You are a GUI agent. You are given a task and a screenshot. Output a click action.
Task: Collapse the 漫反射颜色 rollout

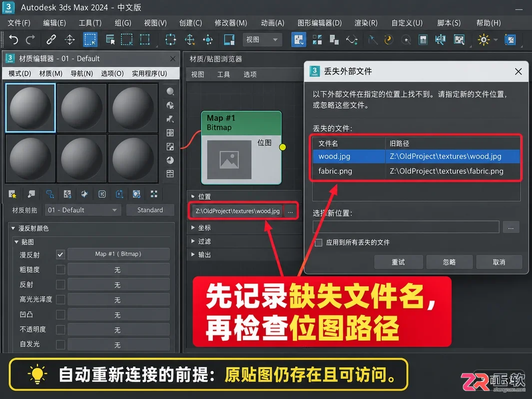pos(13,228)
